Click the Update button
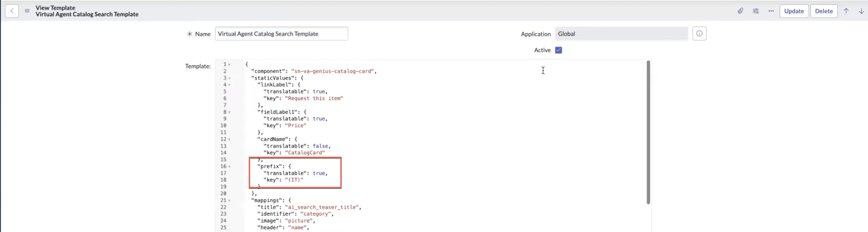The height and width of the screenshot is (232, 868). point(794,11)
